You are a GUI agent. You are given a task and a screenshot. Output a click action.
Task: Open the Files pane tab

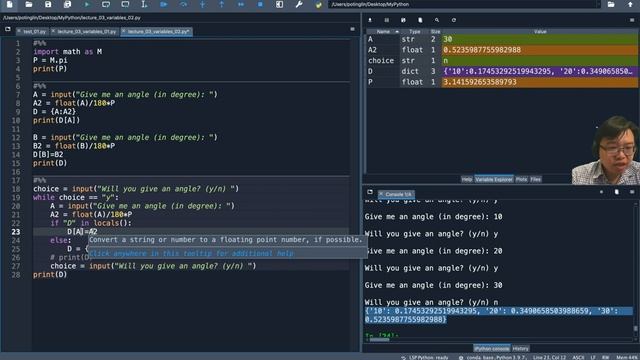click(536, 179)
